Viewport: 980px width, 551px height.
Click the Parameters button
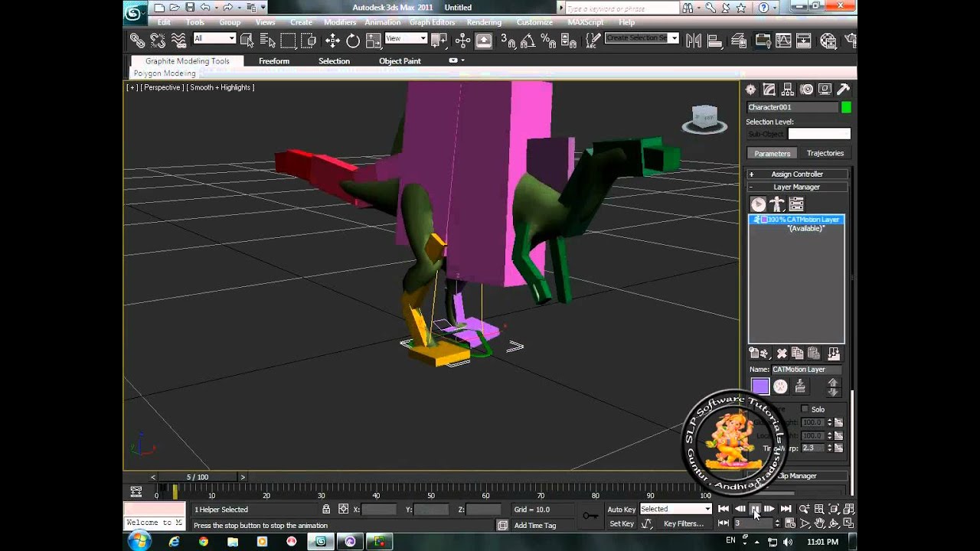[772, 153]
